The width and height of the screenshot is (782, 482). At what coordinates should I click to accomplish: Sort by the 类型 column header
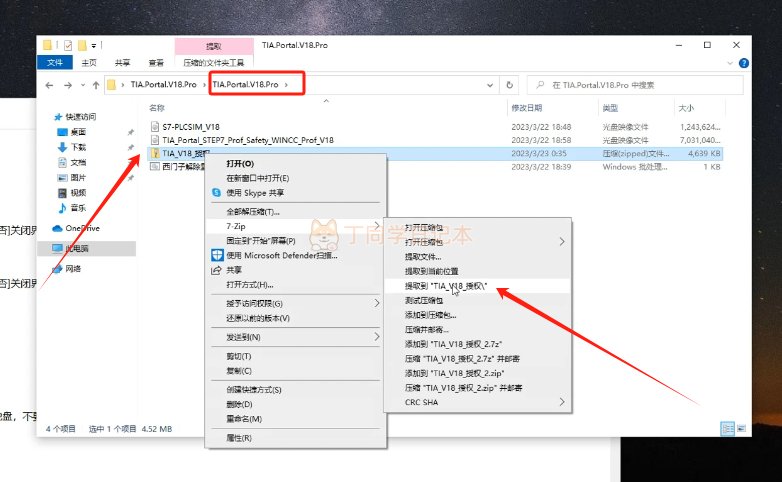[x=610, y=108]
